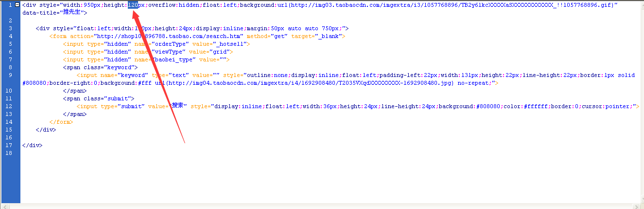Screen dimensions: 644x209
Task: Click line number 12 in the gutter
Action: coord(10,106)
